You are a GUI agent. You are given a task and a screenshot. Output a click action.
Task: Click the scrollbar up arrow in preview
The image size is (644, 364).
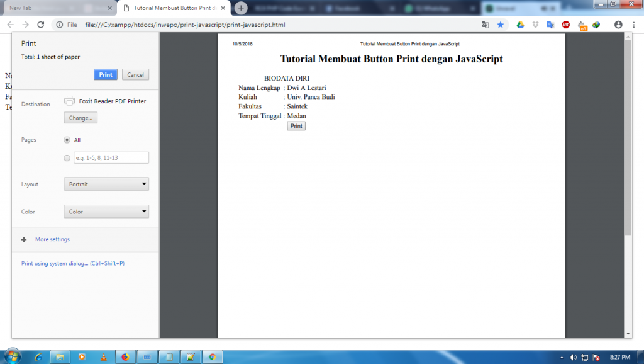click(628, 37)
